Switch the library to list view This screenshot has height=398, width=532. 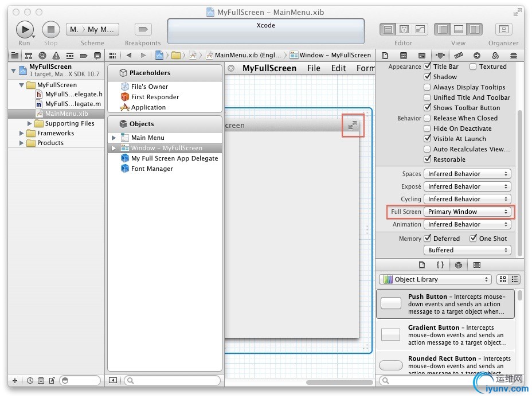click(x=515, y=279)
